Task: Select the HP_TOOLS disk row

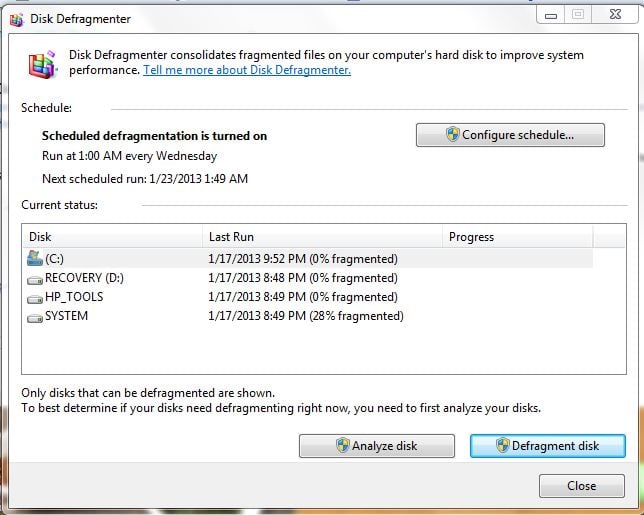Action: click(x=307, y=297)
